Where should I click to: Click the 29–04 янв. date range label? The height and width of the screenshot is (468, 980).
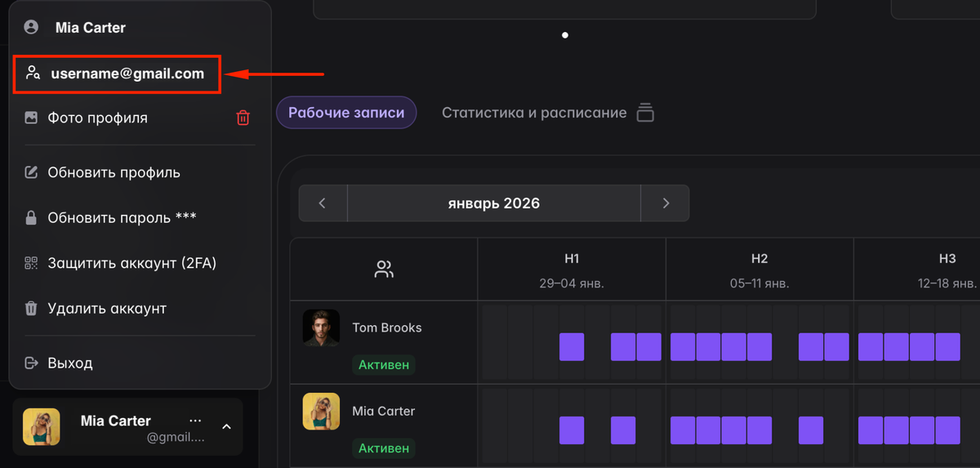click(572, 283)
